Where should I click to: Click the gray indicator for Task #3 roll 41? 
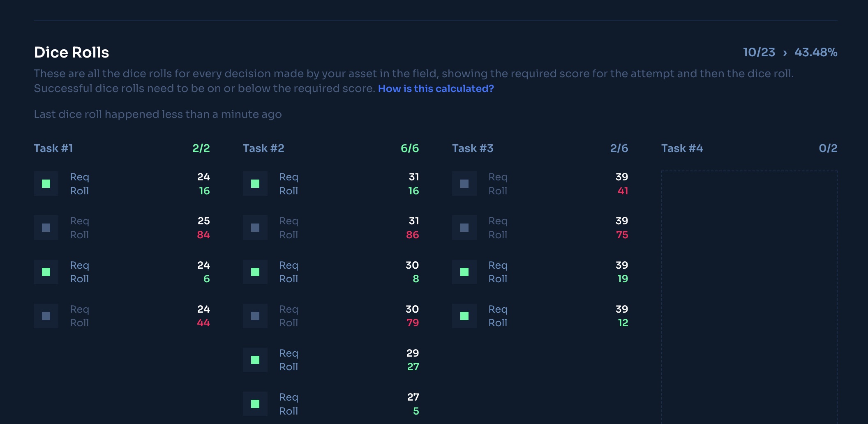(464, 184)
